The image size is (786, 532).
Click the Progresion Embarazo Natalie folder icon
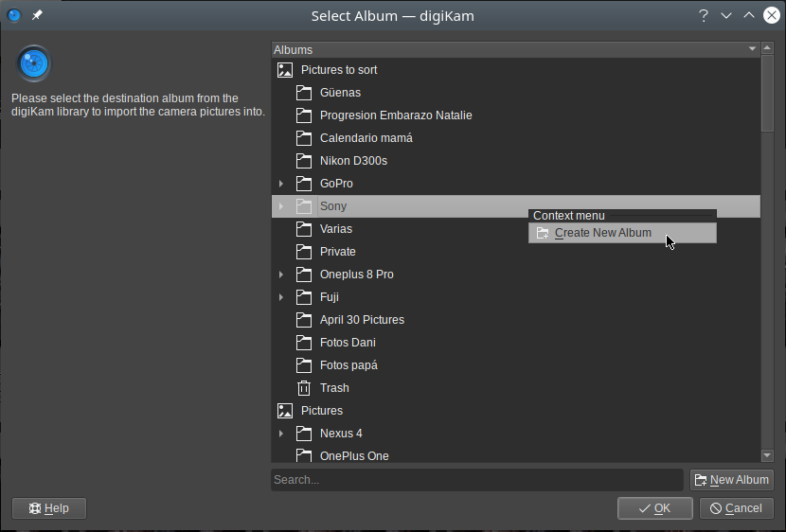tap(304, 115)
